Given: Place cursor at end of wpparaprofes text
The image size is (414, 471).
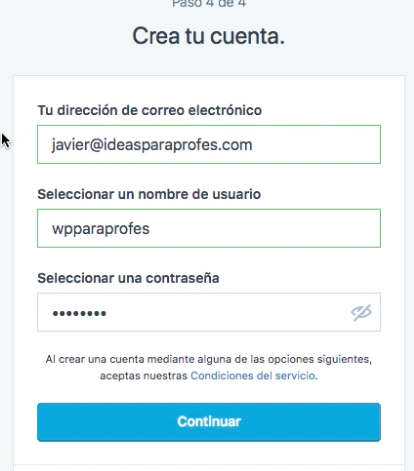Looking at the screenshot, I should 151,229.
